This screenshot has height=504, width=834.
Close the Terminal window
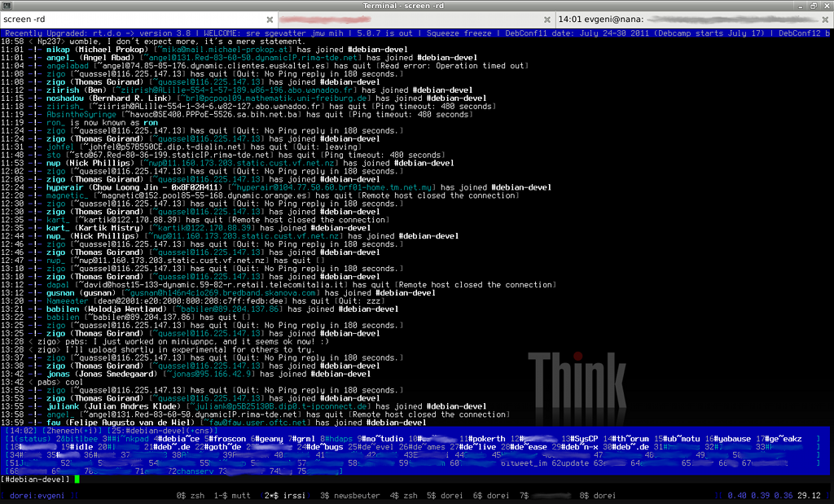pyautogui.click(x=826, y=6)
